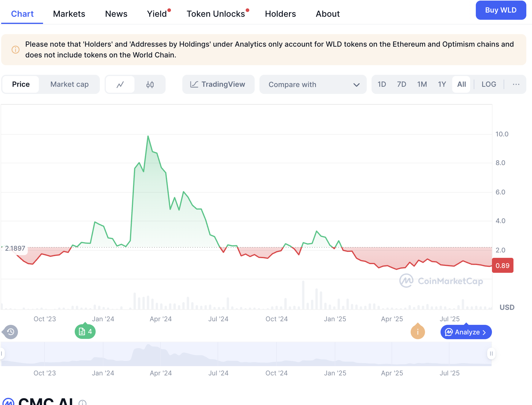Click the info icon in notice banner
This screenshot has height=405, width=532.
16,50
